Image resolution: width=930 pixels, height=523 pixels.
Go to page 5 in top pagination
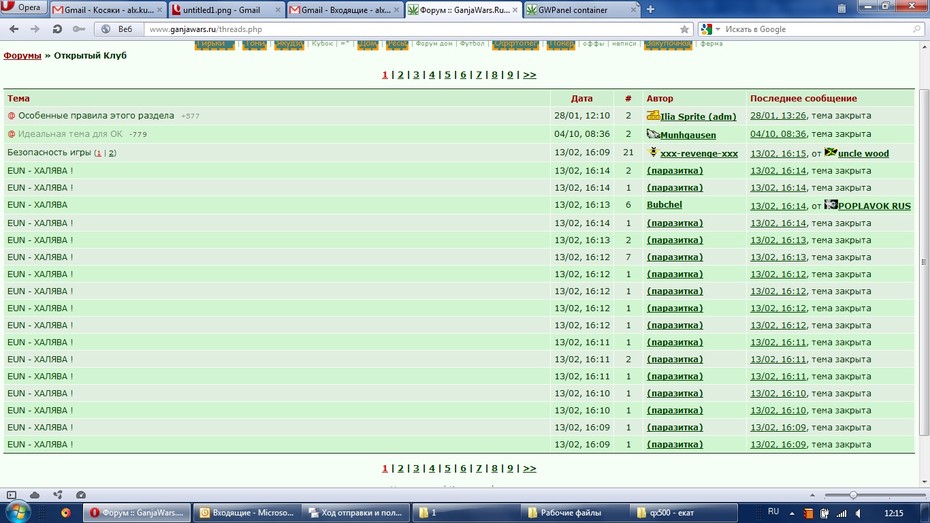pyautogui.click(x=447, y=75)
